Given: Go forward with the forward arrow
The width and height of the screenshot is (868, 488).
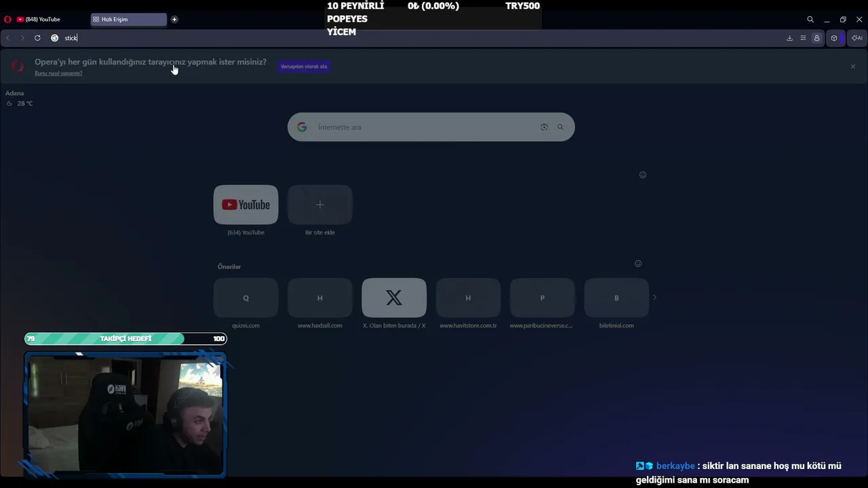Looking at the screenshot, I should coord(22,38).
